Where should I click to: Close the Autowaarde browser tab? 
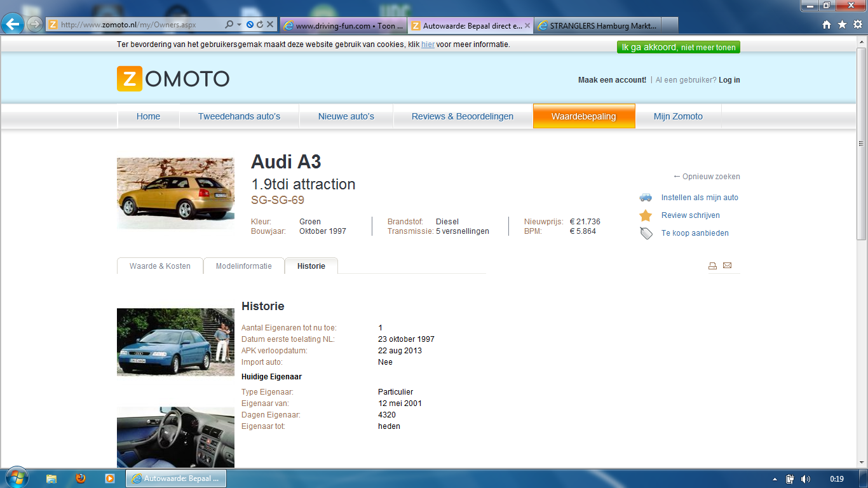click(x=527, y=25)
